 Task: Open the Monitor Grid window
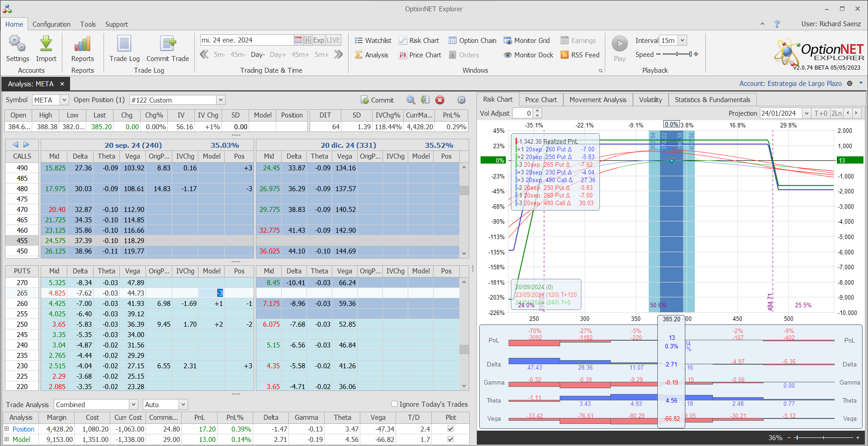click(x=527, y=41)
